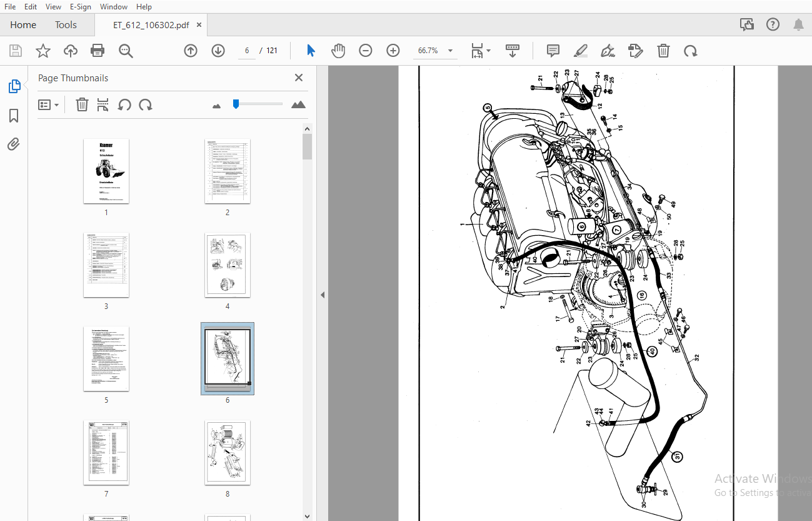Select page 6 thumbnail
Viewport: 812px width, 521px height.
coord(228,358)
